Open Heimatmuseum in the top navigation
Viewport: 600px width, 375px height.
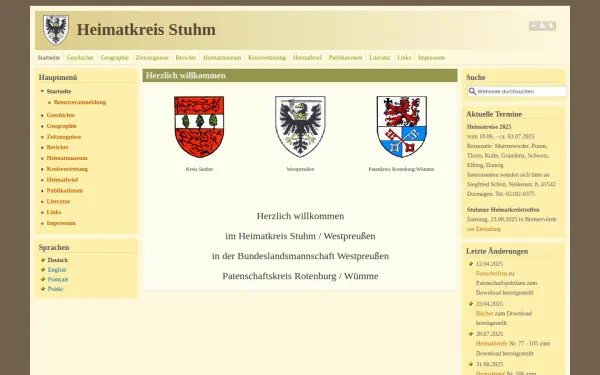[222, 58]
